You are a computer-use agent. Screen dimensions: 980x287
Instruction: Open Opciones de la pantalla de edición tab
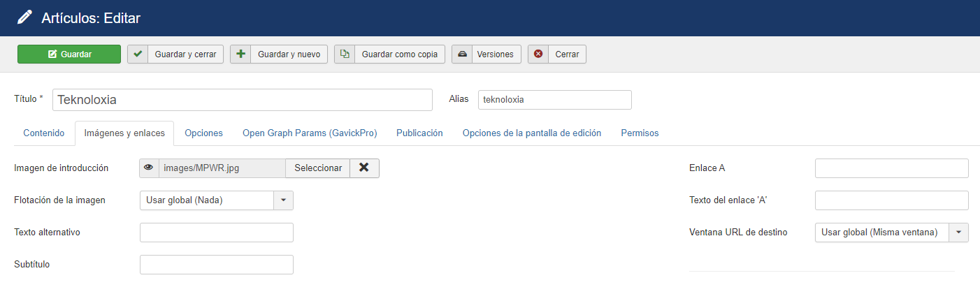point(532,133)
